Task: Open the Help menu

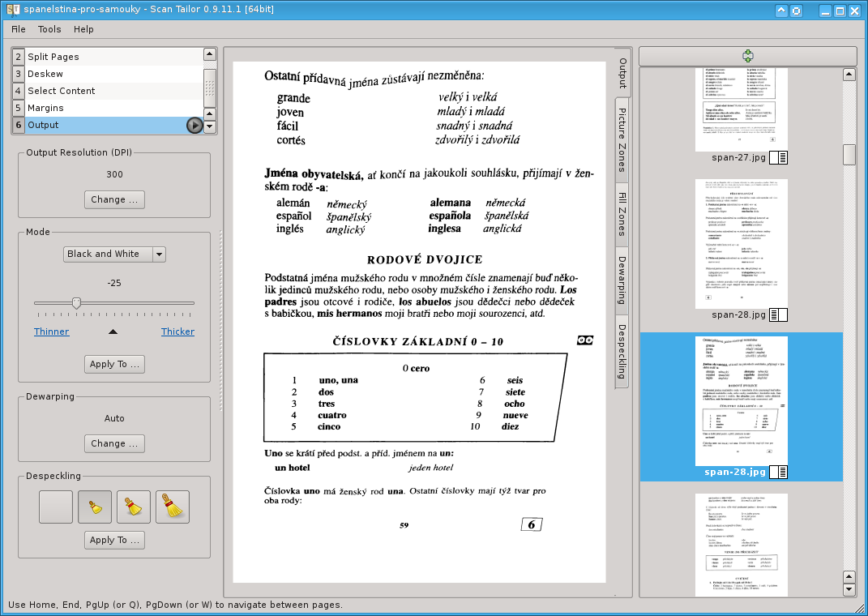Action: pyautogui.click(x=83, y=29)
